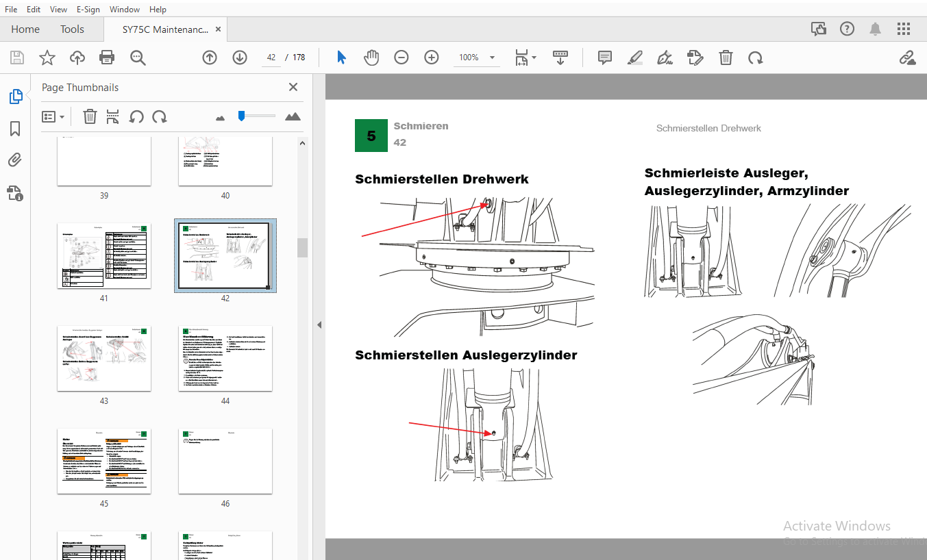
Task: Select the page 42 thumbnail
Action: click(225, 255)
